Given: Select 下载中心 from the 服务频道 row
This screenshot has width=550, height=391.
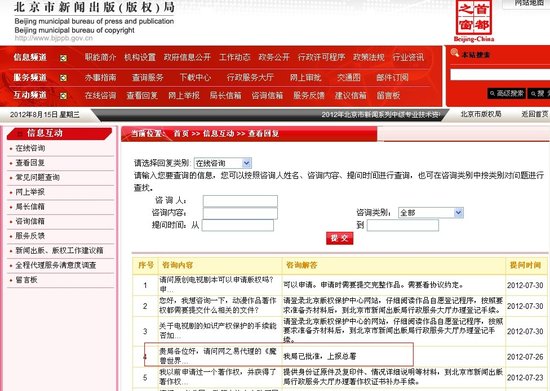Looking at the screenshot, I should [195, 77].
